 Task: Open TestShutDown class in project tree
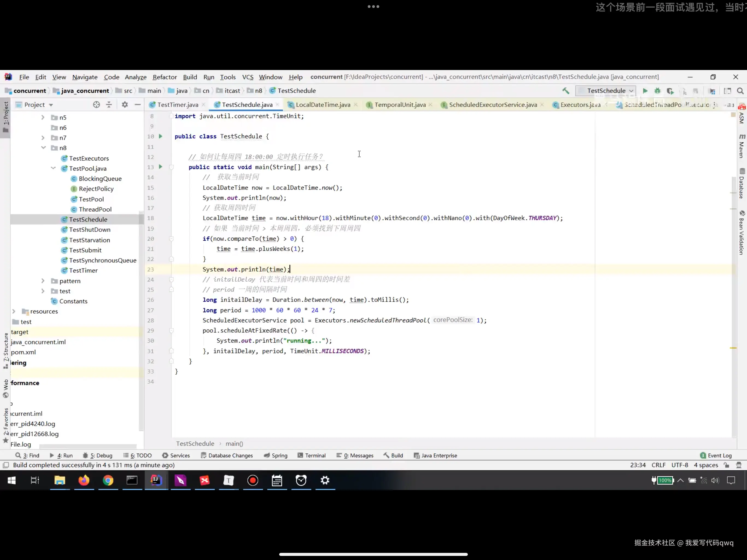click(89, 230)
